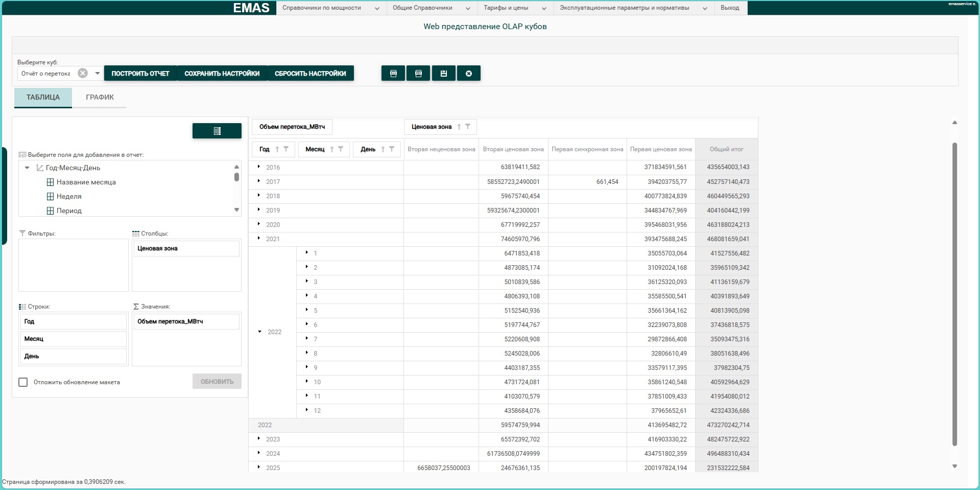Open 'Тарифы и цены' menu
The image size is (980, 490).
[x=515, y=8]
